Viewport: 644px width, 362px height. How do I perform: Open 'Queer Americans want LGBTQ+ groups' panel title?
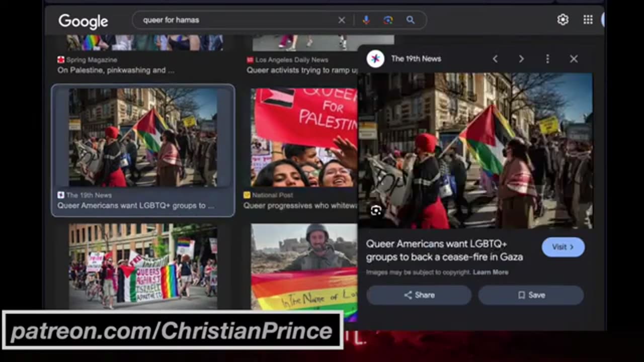pos(444,250)
